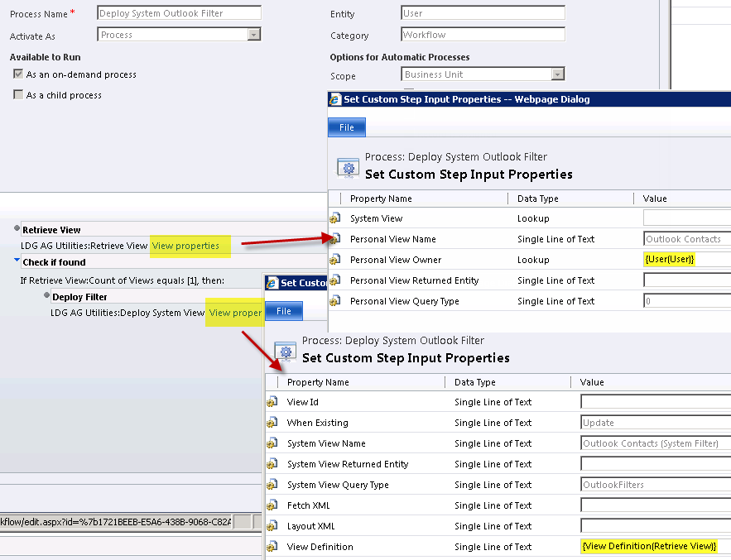Click the process gear icon in lower dialog
This screenshot has height=560, width=731.
[x=285, y=352]
